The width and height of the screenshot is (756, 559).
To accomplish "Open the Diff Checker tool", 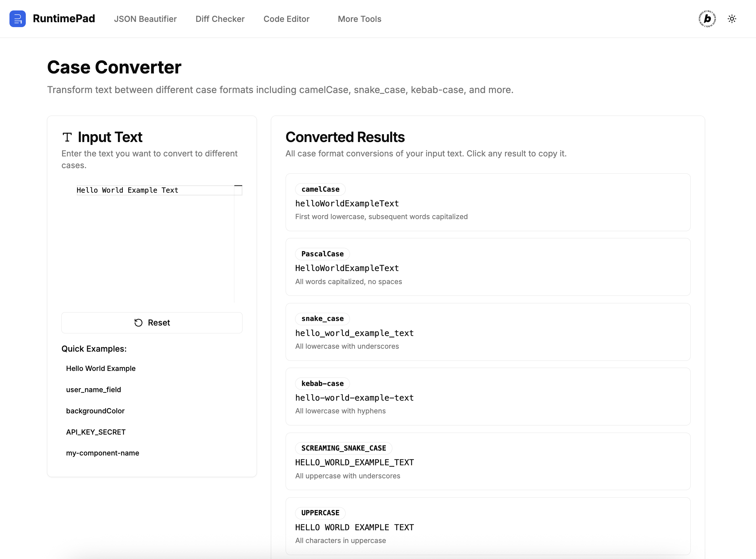I will (x=220, y=19).
